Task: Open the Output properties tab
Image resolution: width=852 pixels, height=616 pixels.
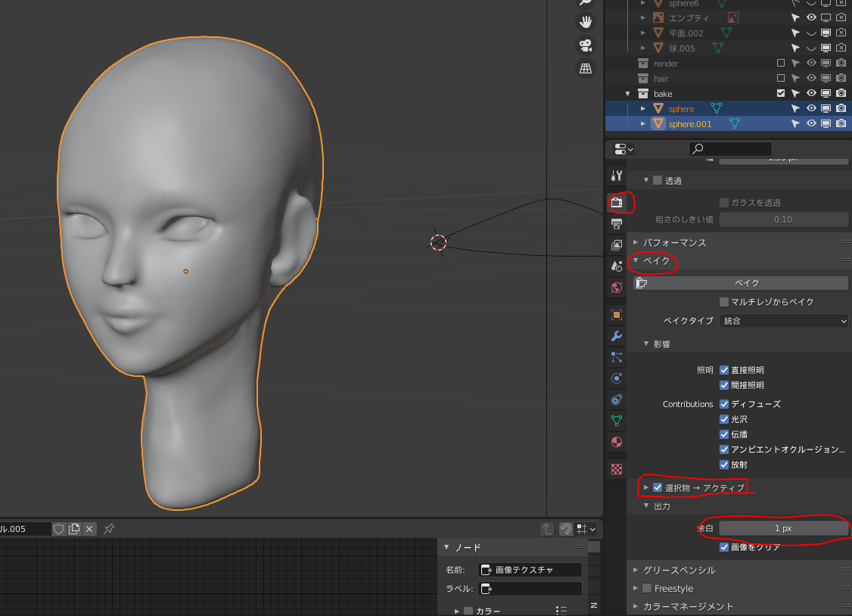Action: (x=617, y=224)
